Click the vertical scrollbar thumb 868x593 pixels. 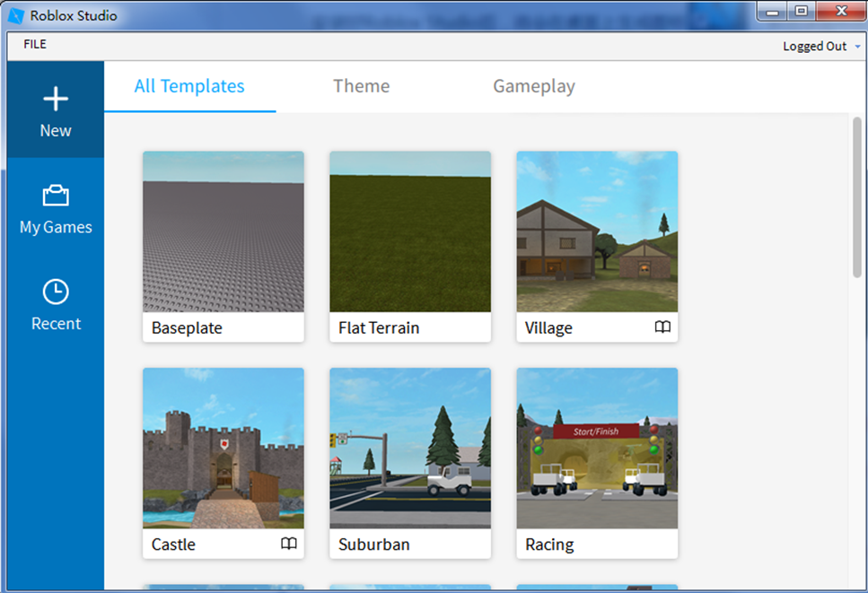click(857, 197)
